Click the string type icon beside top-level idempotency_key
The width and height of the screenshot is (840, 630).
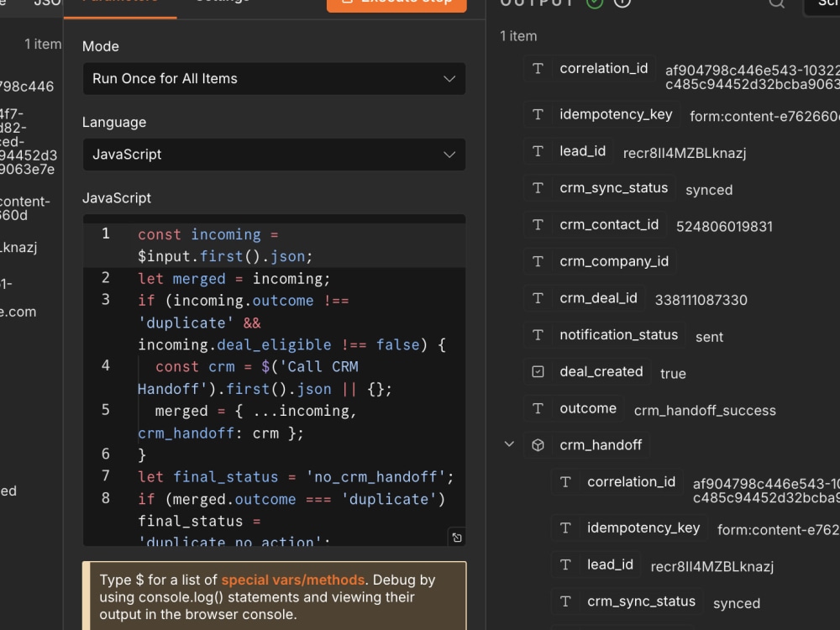pyautogui.click(x=538, y=114)
